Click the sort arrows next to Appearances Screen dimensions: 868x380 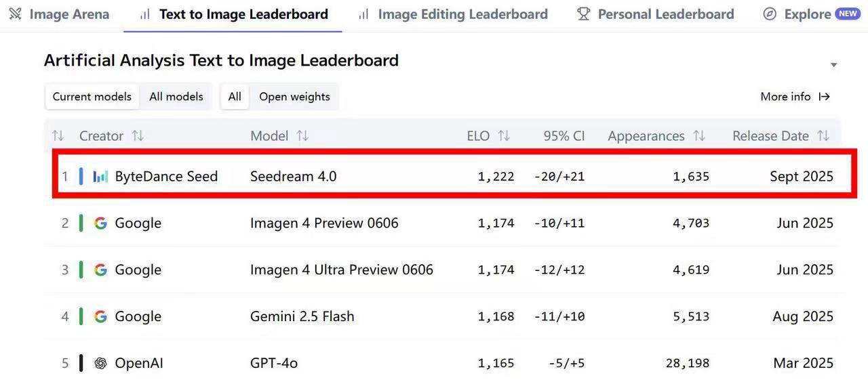click(x=699, y=135)
